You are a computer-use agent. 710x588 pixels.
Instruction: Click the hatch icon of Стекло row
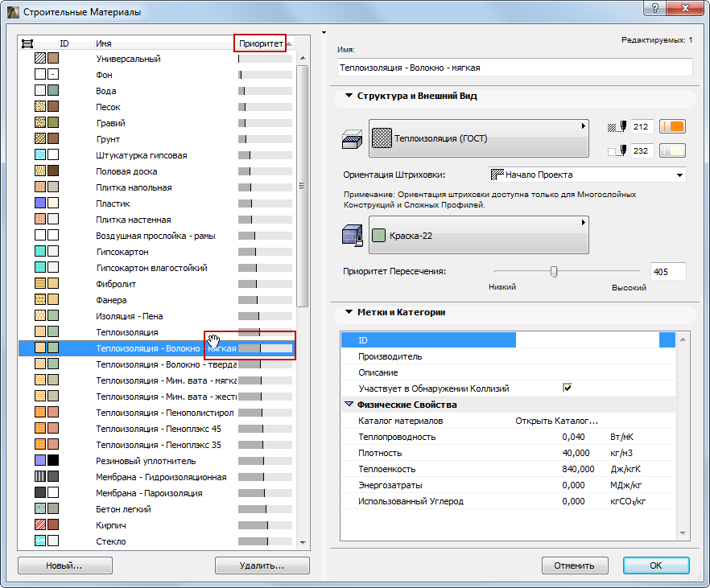coord(40,541)
